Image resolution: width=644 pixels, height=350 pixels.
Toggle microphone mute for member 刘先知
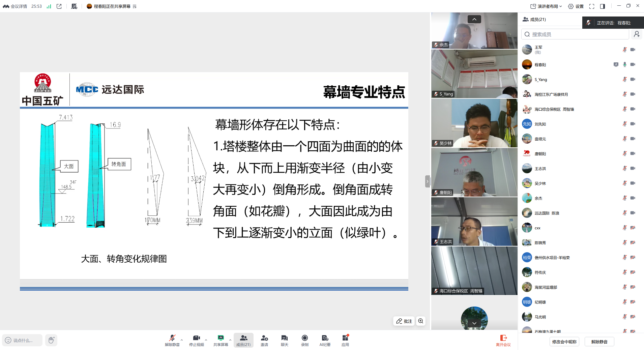(624, 124)
